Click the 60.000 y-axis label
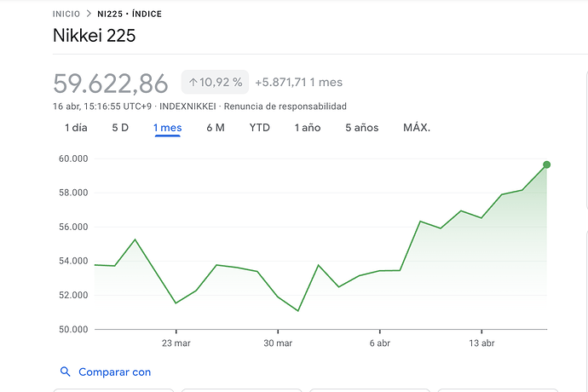 point(73,159)
